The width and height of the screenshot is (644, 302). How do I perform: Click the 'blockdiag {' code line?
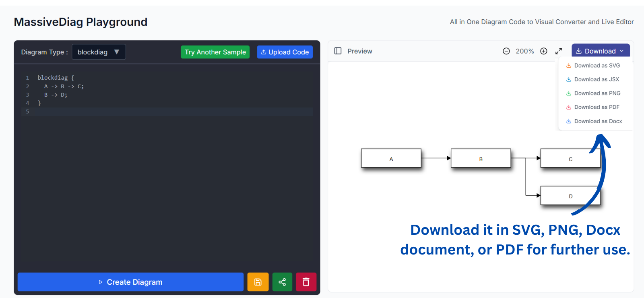point(56,78)
